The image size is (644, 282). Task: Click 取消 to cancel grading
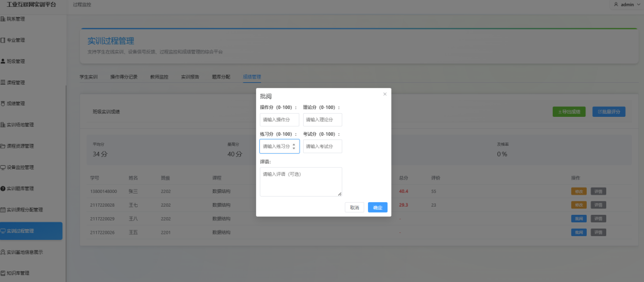click(x=355, y=207)
